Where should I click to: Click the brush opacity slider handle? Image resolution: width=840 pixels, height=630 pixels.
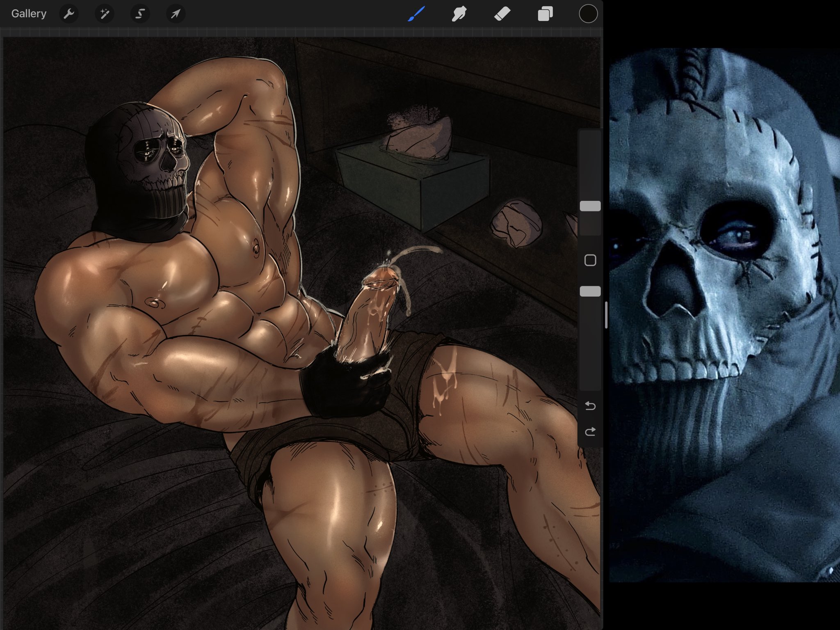point(590,291)
